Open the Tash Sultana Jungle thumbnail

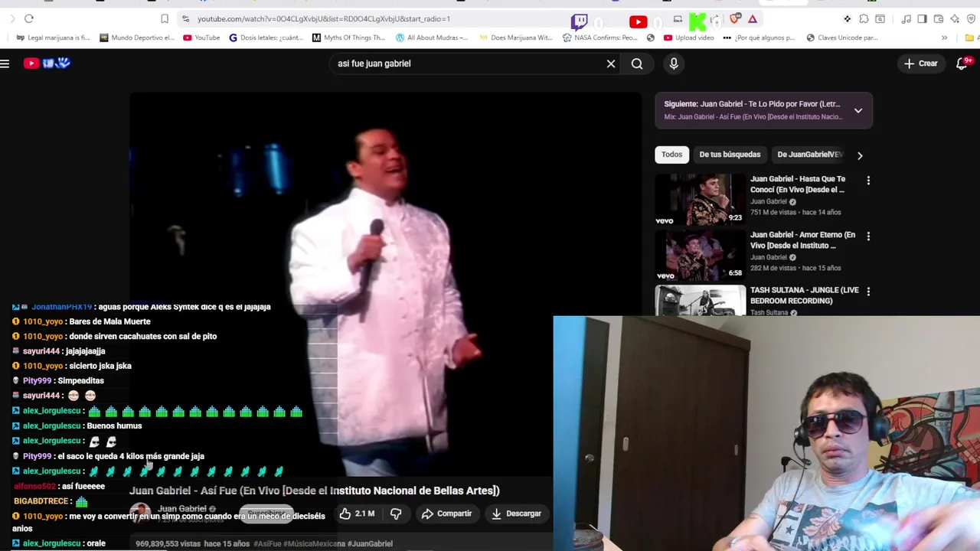(700, 300)
